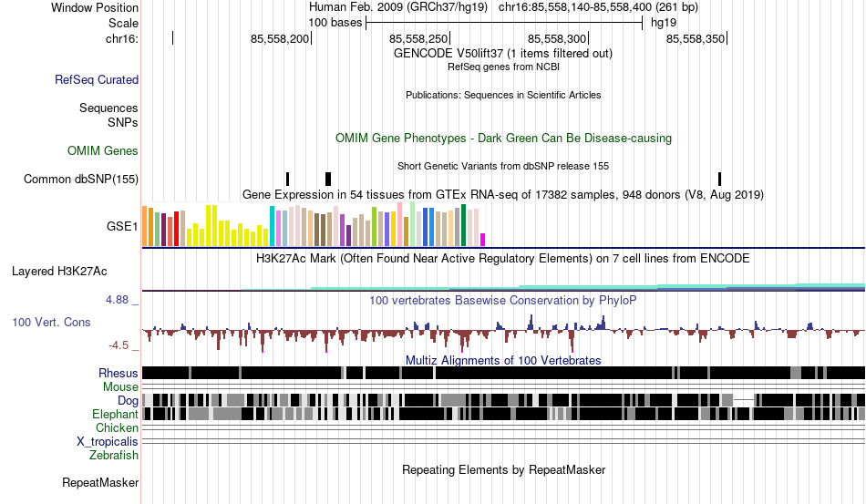This screenshot has height=504, width=866.
Task: Open Basewise Conservation by PhyloP title
Action: click(503, 300)
